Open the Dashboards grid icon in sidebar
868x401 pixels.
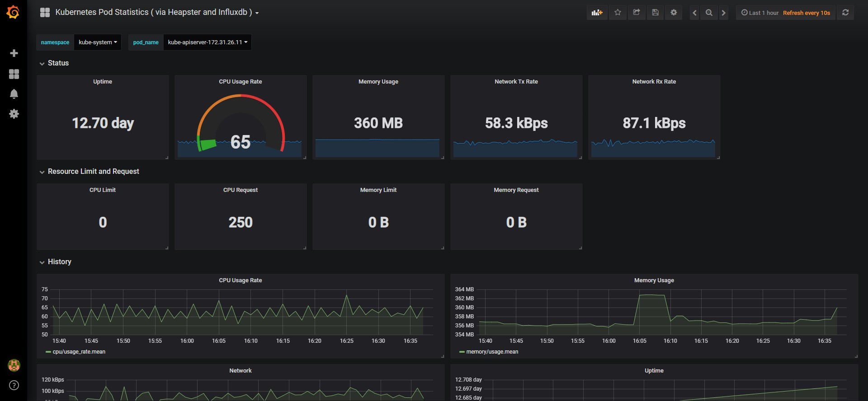pyautogui.click(x=14, y=74)
